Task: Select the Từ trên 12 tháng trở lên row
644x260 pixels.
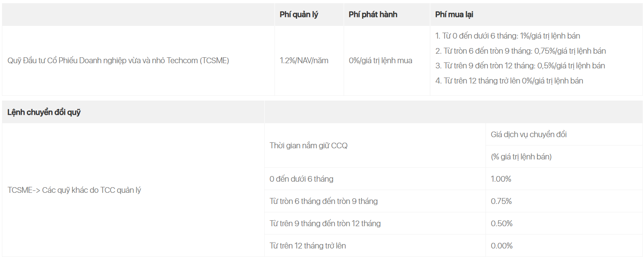Action: (453, 246)
